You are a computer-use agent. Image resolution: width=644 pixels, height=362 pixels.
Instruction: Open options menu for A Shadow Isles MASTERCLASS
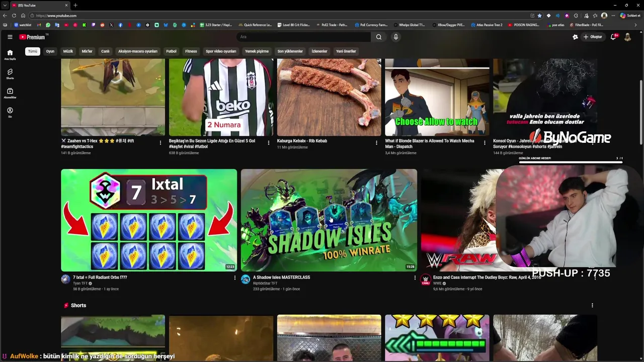click(x=415, y=278)
